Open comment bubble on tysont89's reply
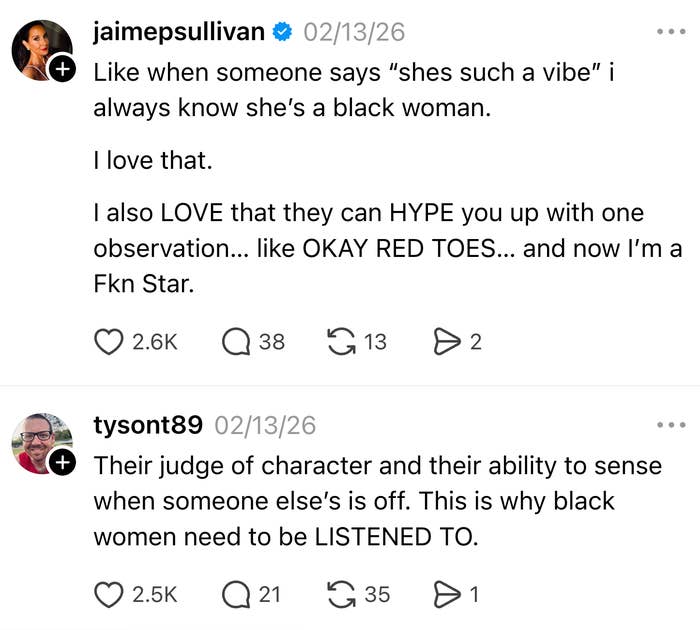 237,594
